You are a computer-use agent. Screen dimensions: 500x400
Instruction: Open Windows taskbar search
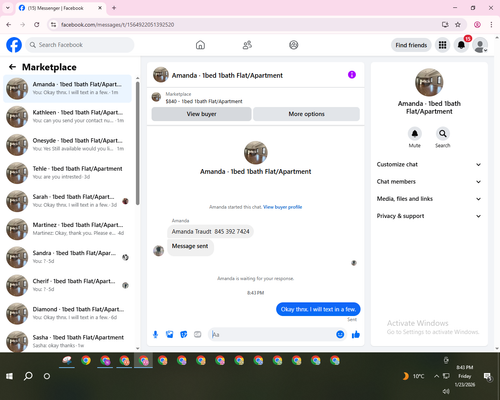(x=28, y=376)
